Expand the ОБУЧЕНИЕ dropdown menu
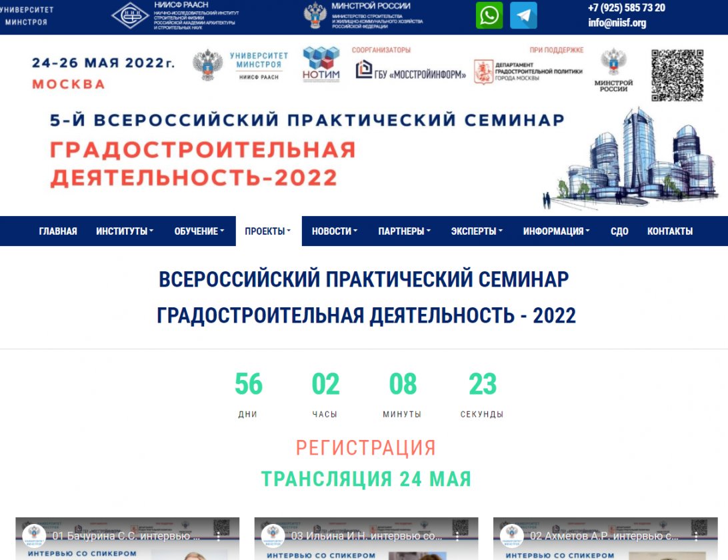 [x=199, y=231]
